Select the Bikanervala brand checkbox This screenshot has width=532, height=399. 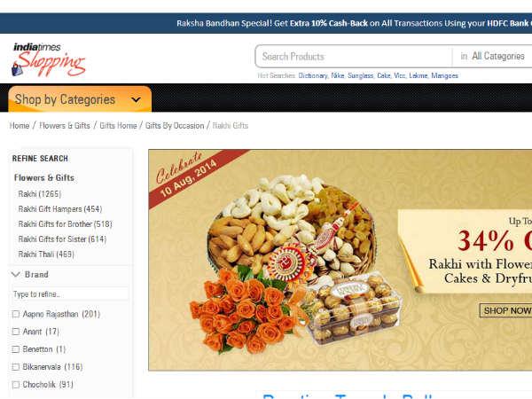point(16,367)
